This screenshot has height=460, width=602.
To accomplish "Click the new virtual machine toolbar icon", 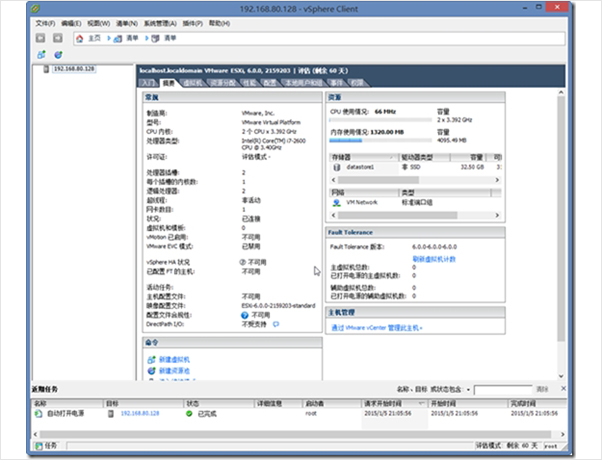I will tap(41, 55).
